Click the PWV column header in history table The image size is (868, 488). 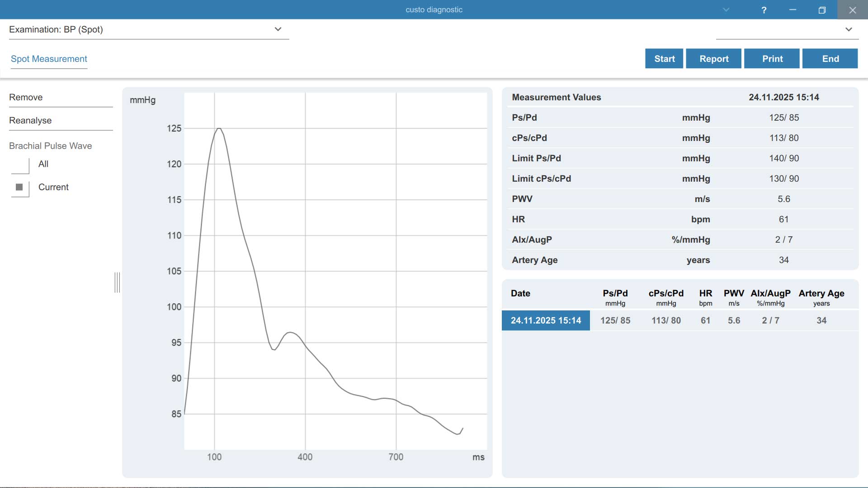tap(734, 297)
